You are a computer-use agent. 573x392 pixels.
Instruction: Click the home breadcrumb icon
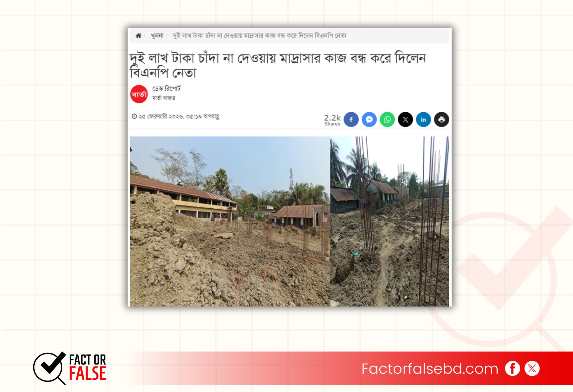click(138, 35)
